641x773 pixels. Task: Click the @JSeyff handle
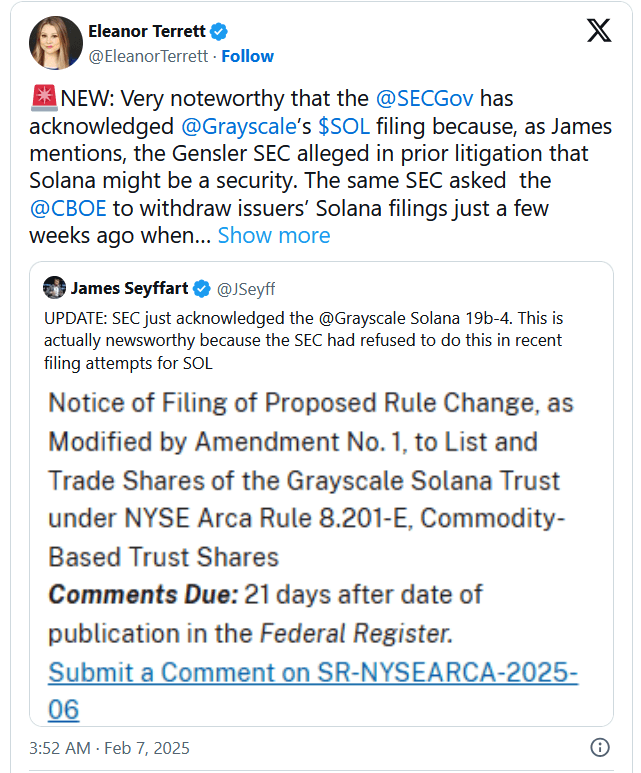245,289
